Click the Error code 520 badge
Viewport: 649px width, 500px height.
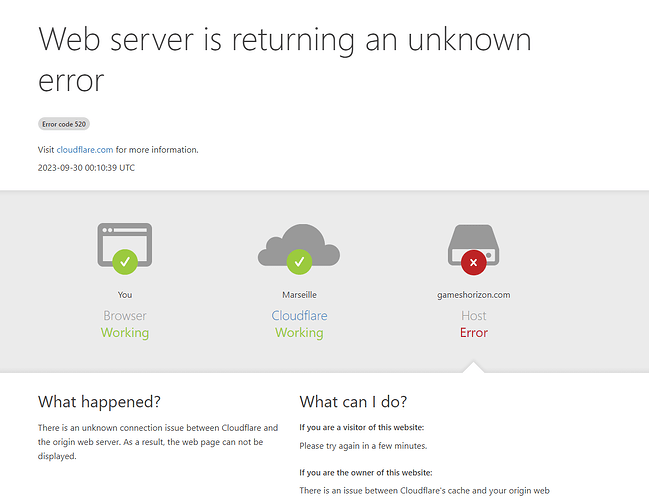point(64,124)
